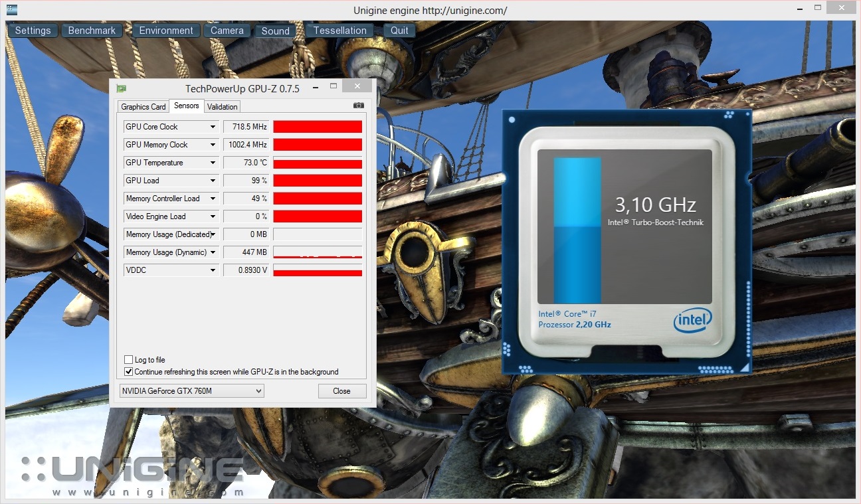
Task: Click the VDDC voltage graph
Action: [x=318, y=270]
